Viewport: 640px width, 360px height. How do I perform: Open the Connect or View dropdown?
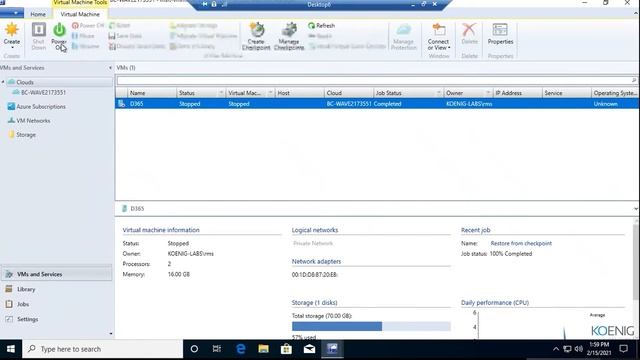click(439, 36)
